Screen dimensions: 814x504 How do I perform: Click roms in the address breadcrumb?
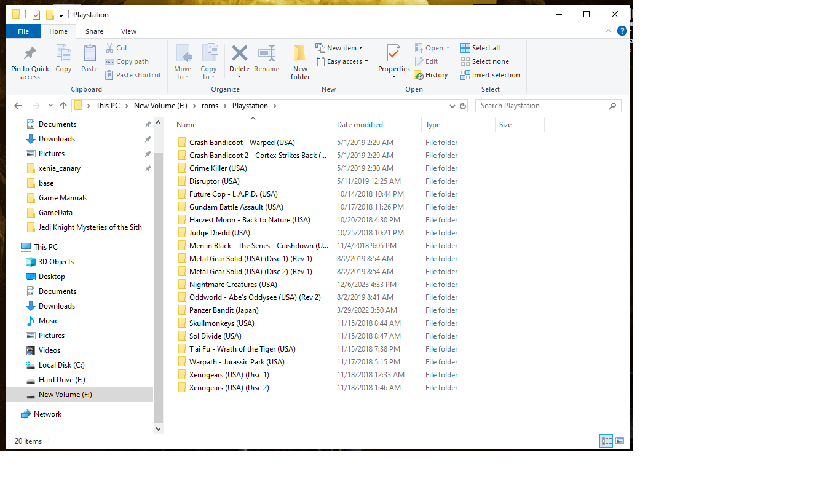pos(210,106)
